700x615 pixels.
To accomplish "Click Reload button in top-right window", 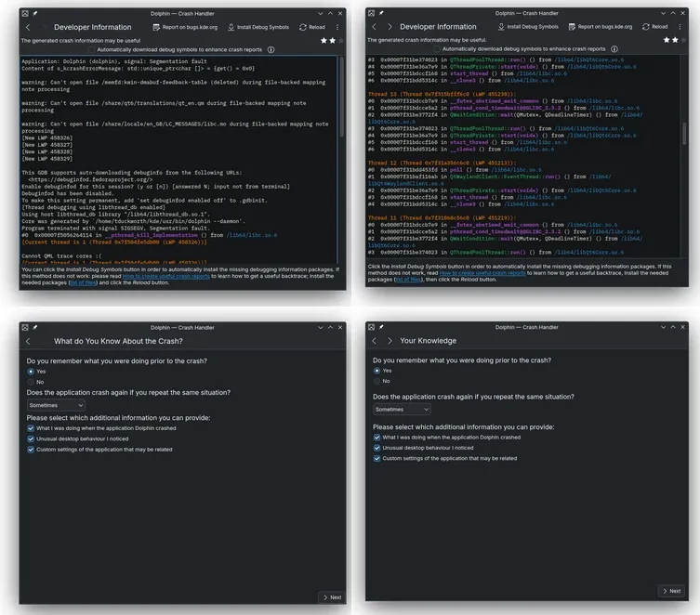I will click(654, 27).
